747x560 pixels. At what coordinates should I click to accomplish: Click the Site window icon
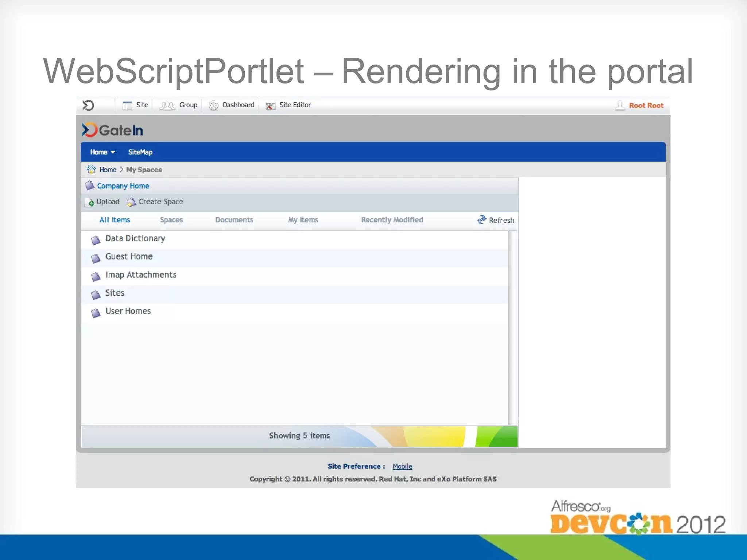tap(127, 105)
